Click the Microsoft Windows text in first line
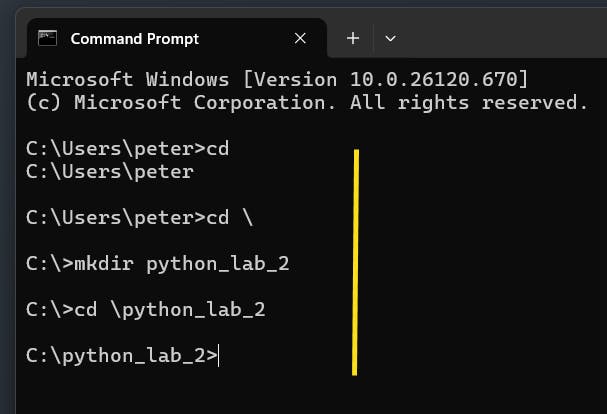Screen dimensions: 607x414 click(128, 79)
